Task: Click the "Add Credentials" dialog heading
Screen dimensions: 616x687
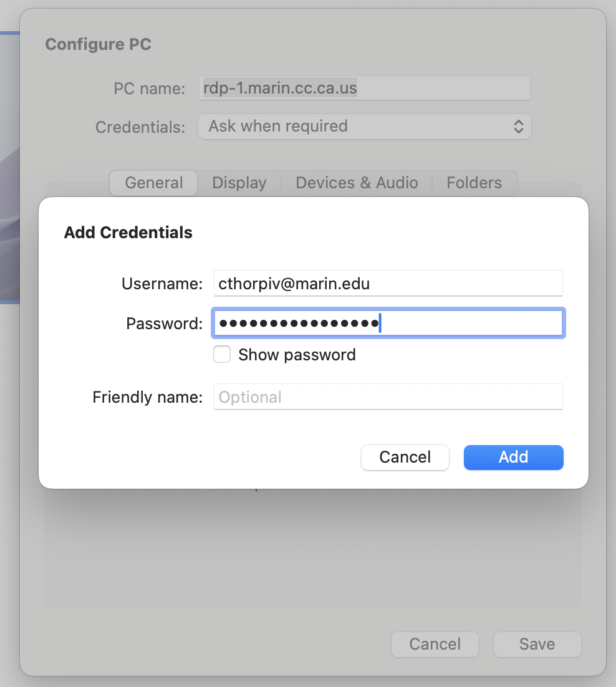Action: coord(128,233)
